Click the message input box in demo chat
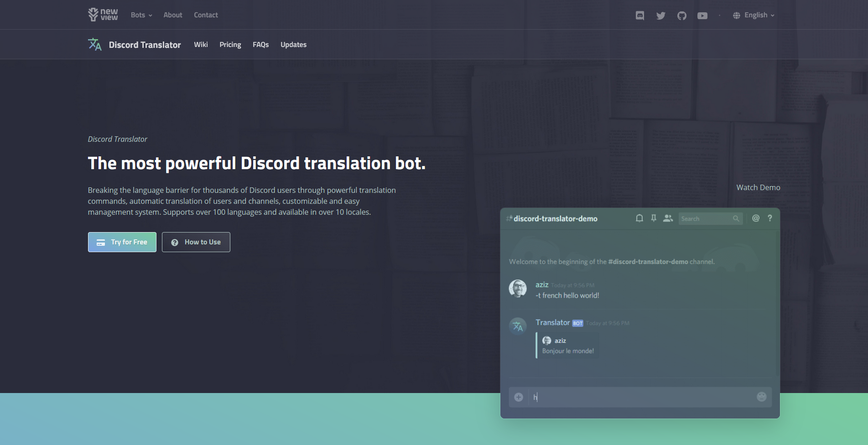Viewport: 868px width, 445px height. (x=640, y=397)
